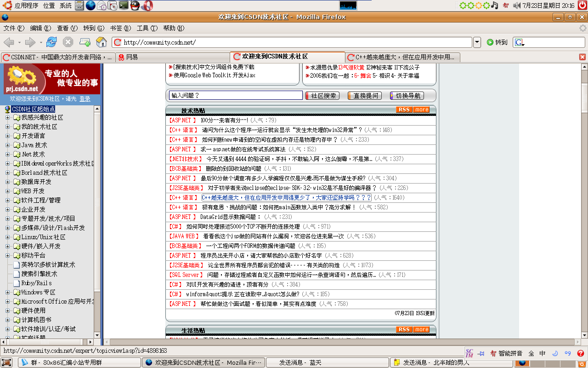Open the 系统 system panel menu
This screenshot has height=368, width=588.
66,6
